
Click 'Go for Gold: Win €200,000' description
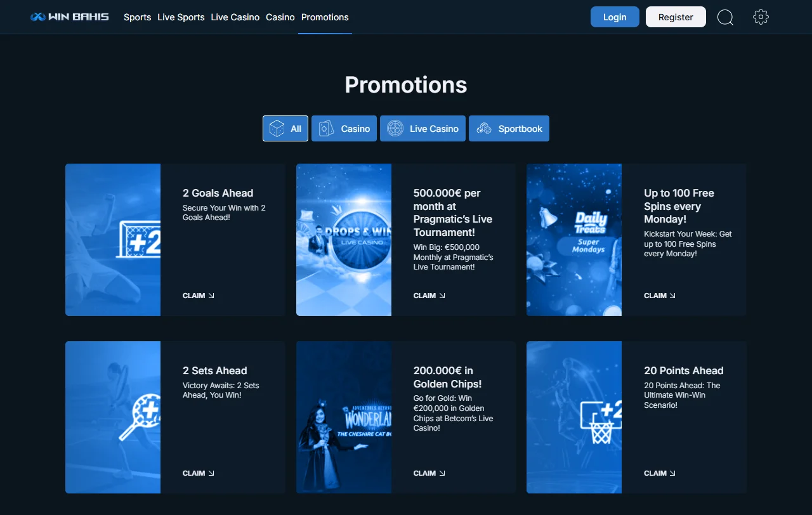pyautogui.click(x=453, y=413)
